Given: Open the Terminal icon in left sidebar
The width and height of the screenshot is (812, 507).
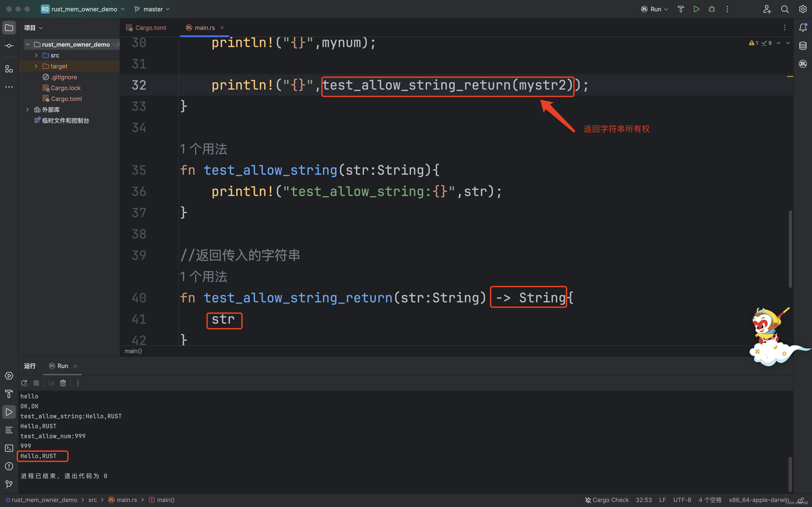Looking at the screenshot, I should pos(9,448).
